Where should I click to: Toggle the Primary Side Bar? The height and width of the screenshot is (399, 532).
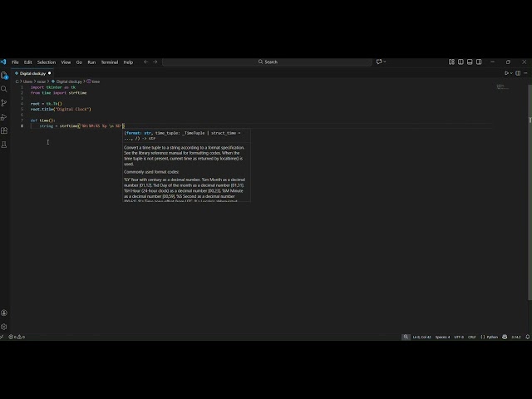click(461, 62)
